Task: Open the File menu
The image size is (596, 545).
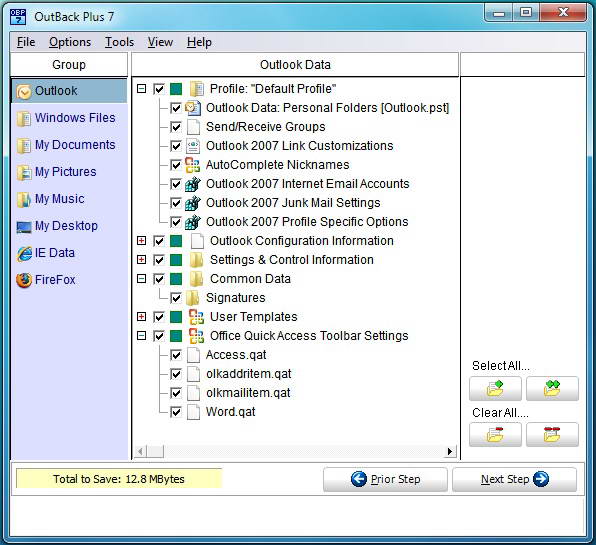Action: coord(26,42)
